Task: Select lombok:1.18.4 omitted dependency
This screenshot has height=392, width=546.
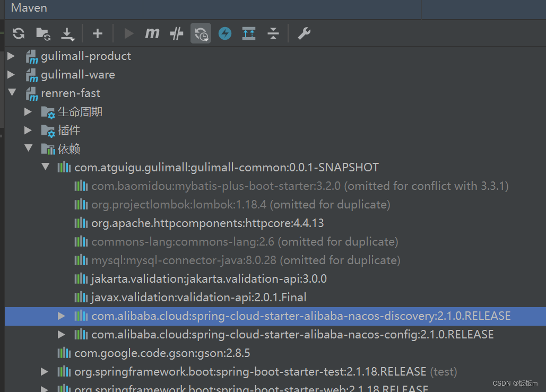Action: (240, 204)
